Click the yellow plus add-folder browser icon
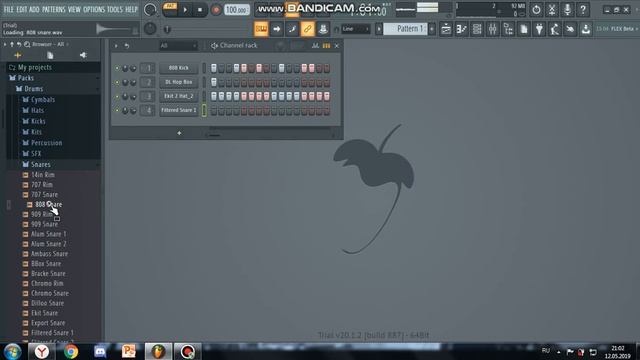Screen dimensions: 640x360 [x=18, y=55]
